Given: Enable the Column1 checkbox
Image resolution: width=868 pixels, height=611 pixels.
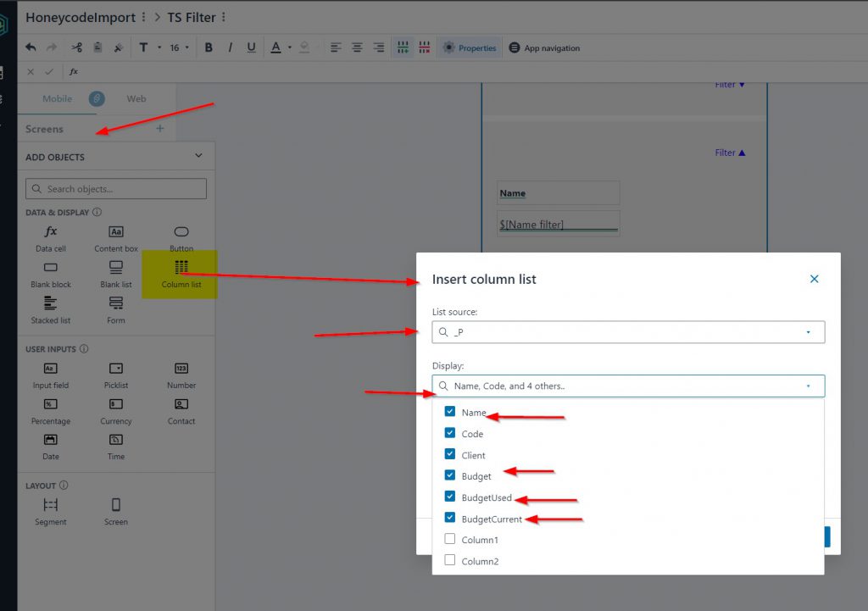Looking at the screenshot, I should 450,539.
